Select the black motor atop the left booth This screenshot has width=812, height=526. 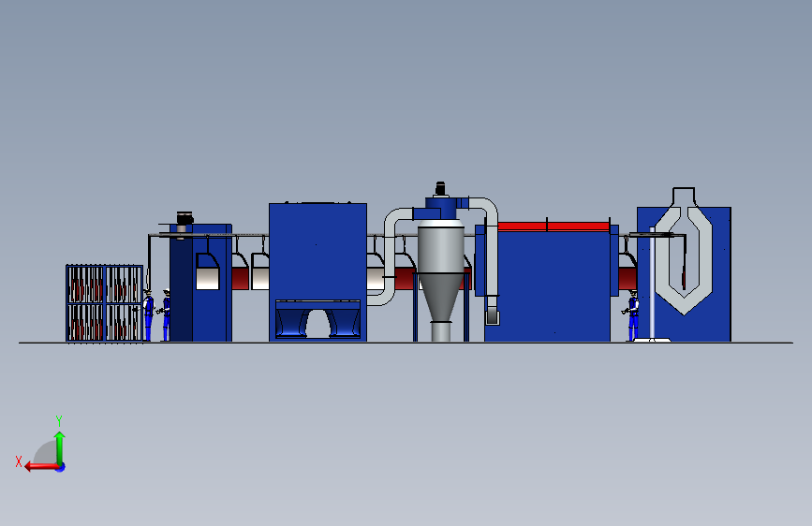click(x=185, y=218)
